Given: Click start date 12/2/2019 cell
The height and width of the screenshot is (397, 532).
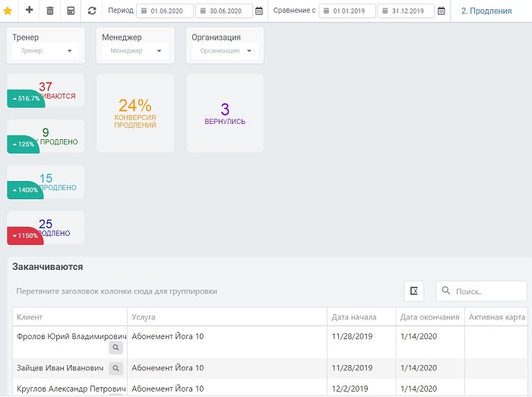Looking at the screenshot, I should 350,389.
